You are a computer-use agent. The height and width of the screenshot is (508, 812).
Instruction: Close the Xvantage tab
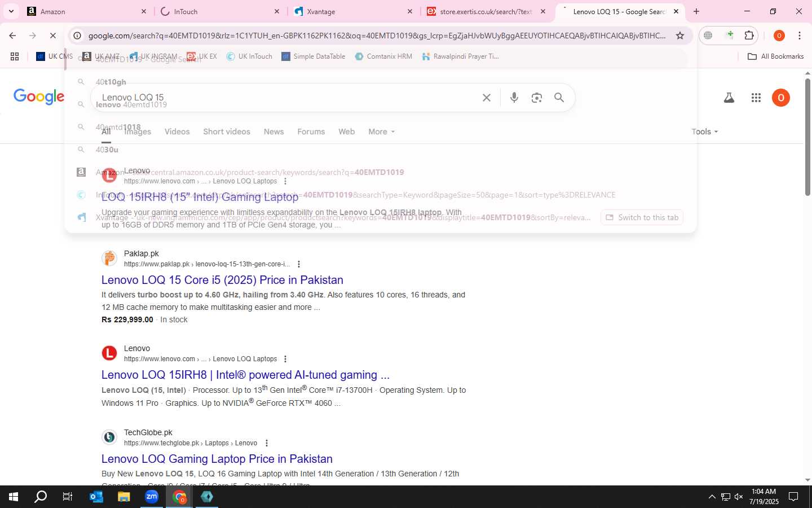coord(409,11)
